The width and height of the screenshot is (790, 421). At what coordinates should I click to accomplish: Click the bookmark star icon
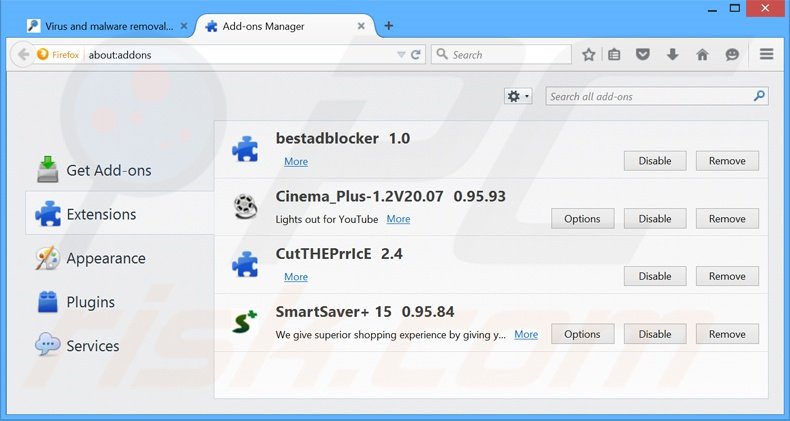(x=589, y=55)
